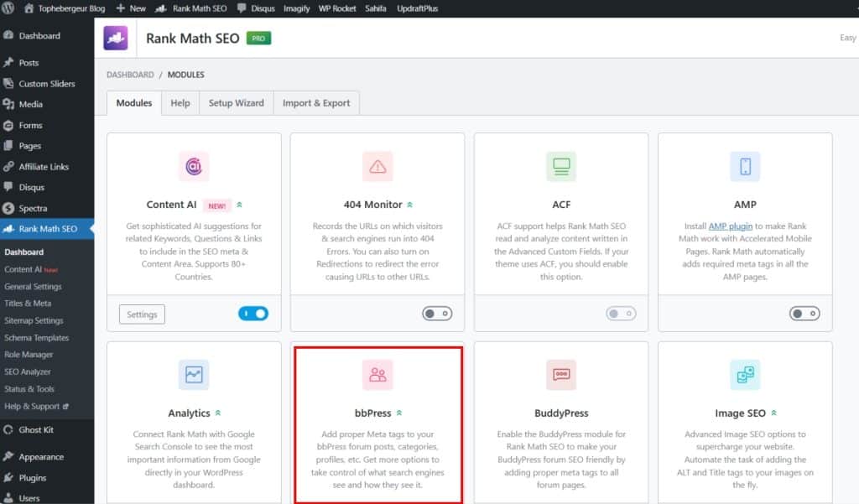Click the Image SEO module icon

coord(745,375)
